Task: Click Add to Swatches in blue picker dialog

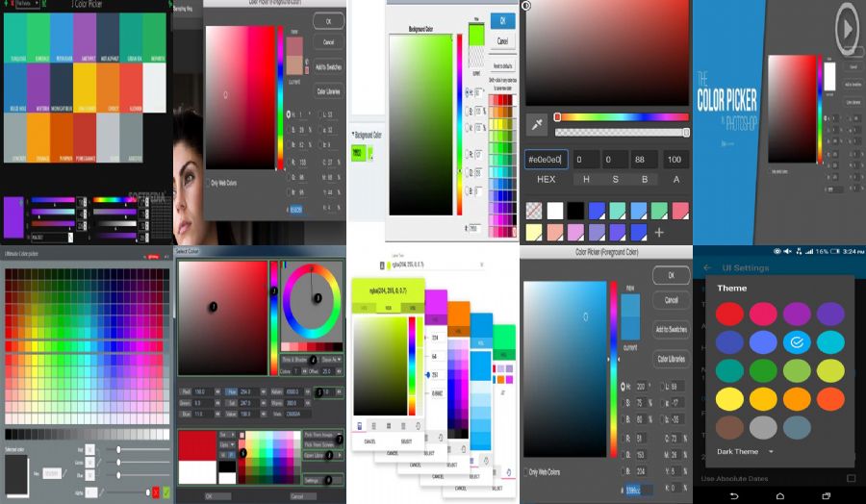Action: 671,329
